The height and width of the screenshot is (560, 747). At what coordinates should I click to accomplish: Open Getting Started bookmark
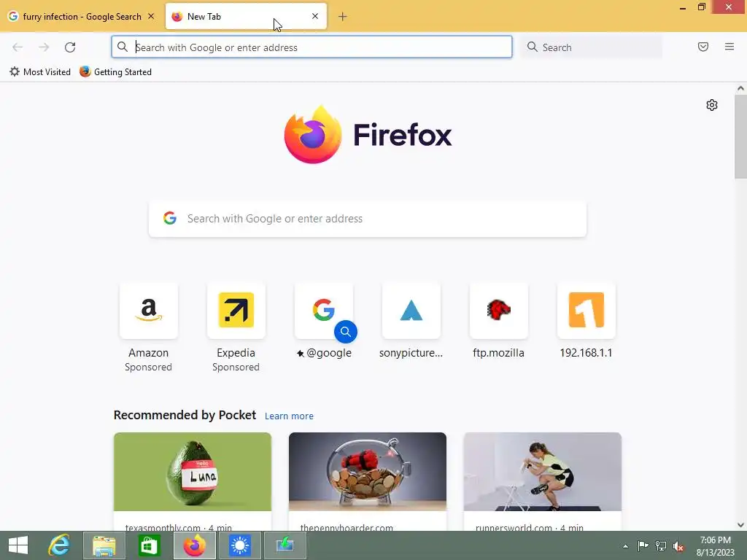pyautogui.click(x=115, y=72)
